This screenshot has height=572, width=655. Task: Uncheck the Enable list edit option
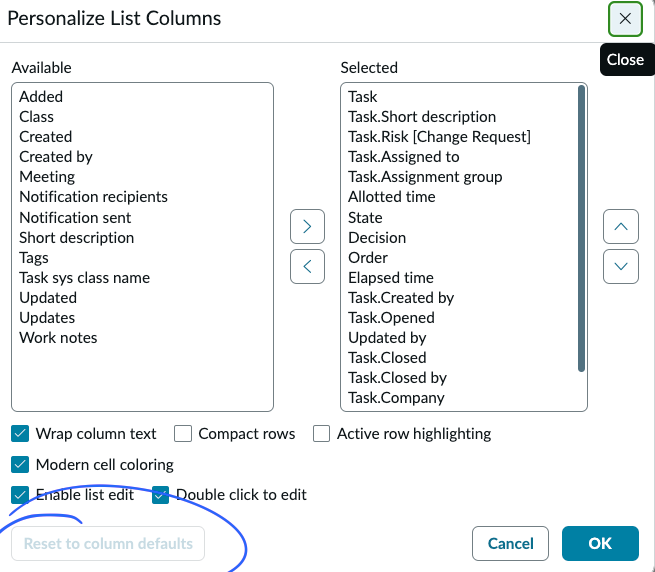tap(20, 494)
